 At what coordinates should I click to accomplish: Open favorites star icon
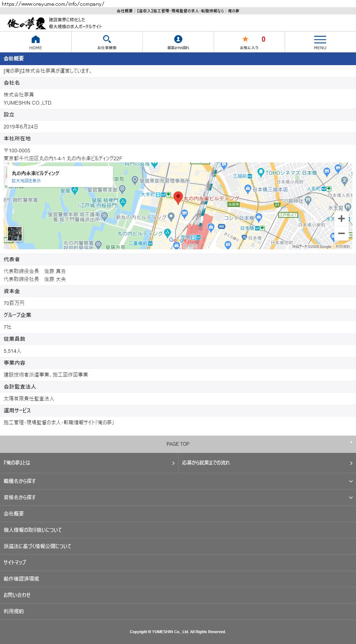click(x=246, y=39)
